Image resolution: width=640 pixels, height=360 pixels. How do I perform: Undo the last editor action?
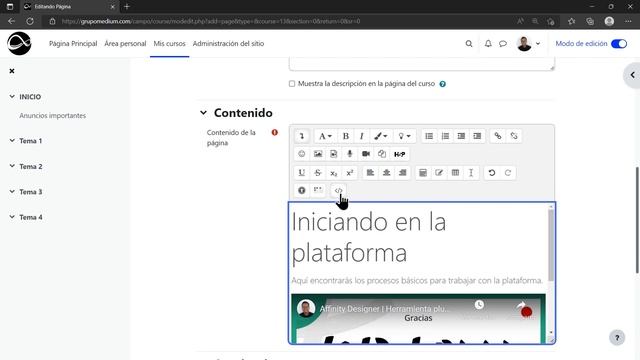pyautogui.click(x=492, y=173)
